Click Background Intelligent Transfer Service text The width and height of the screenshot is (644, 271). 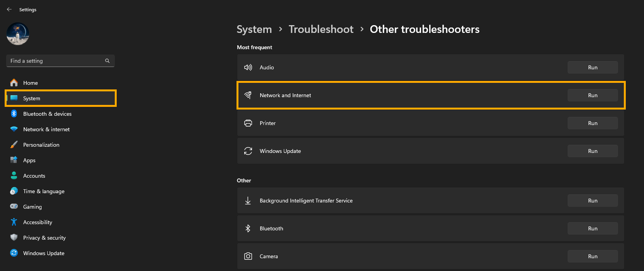pyautogui.click(x=306, y=201)
